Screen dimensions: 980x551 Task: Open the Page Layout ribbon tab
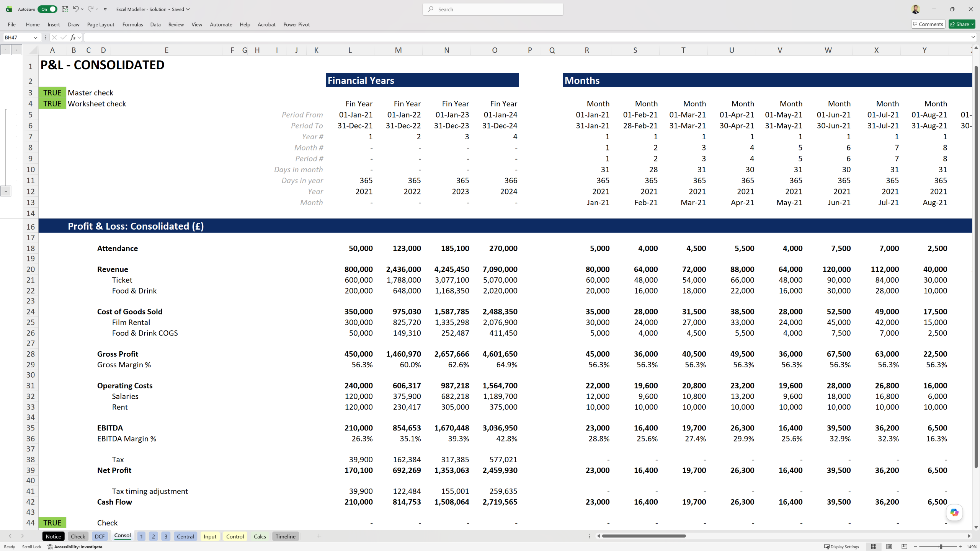pyautogui.click(x=101, y=24)
